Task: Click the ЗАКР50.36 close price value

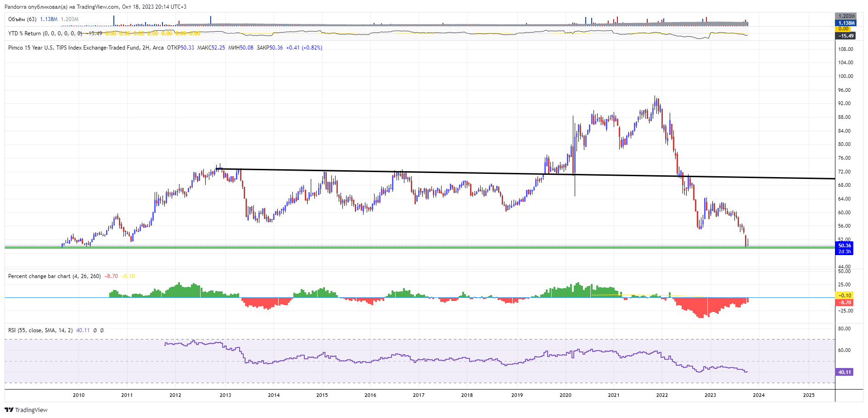Action: point(269,48)
